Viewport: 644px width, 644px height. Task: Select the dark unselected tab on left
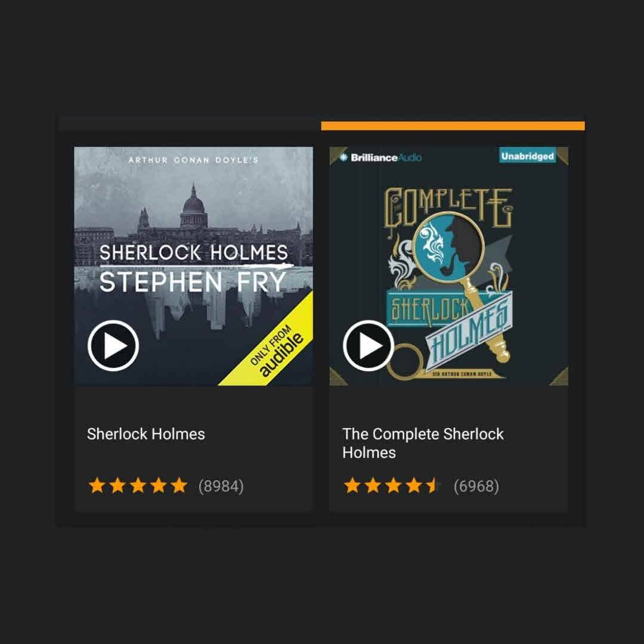[190, 125]
